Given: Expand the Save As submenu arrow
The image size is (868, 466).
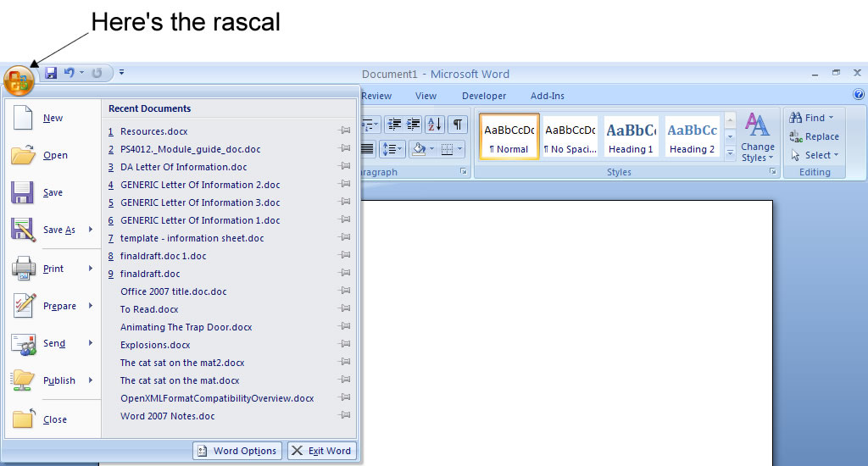Looking at the screenshot, I should 91,229.
